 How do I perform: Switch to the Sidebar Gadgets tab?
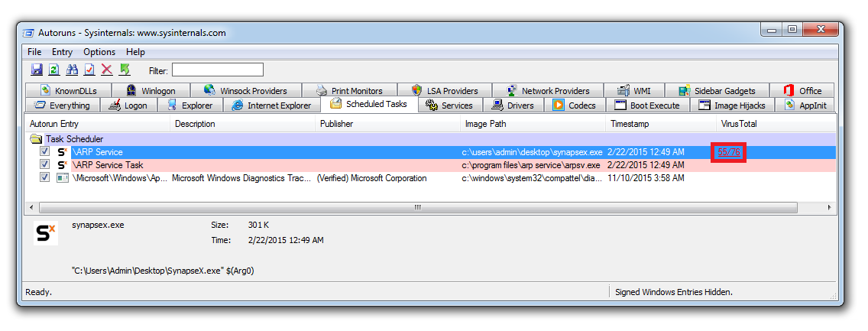click(717, 91)
